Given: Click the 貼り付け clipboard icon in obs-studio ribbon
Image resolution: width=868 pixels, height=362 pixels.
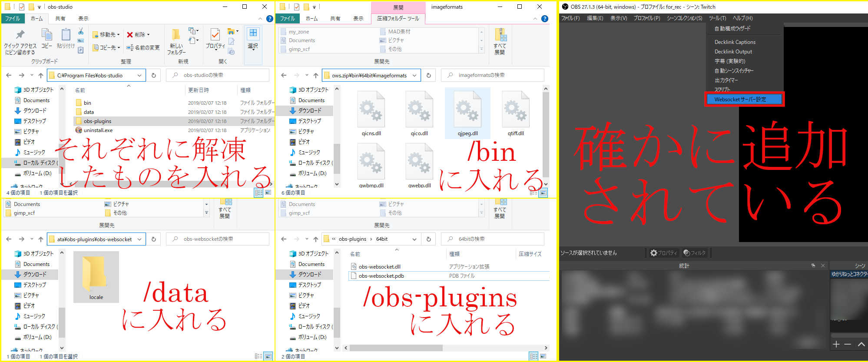Looking at the screenshot, I should coord(66,35).
